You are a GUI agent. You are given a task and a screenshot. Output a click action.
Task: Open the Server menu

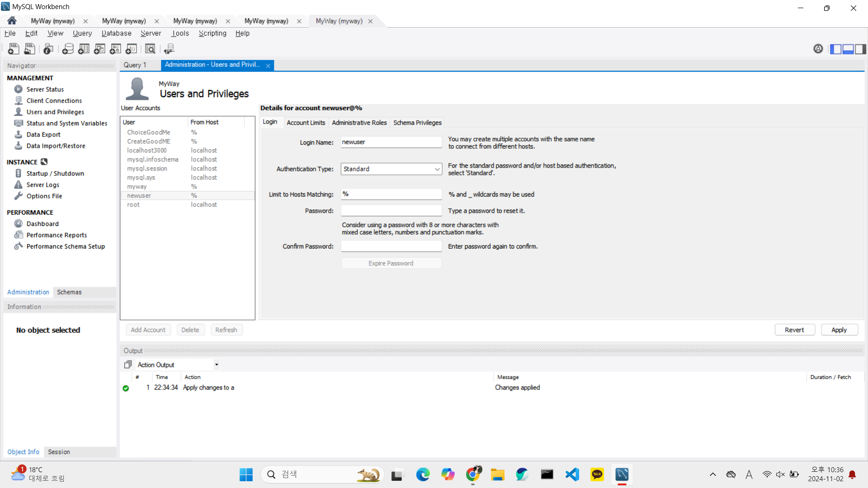coord(151,33)
